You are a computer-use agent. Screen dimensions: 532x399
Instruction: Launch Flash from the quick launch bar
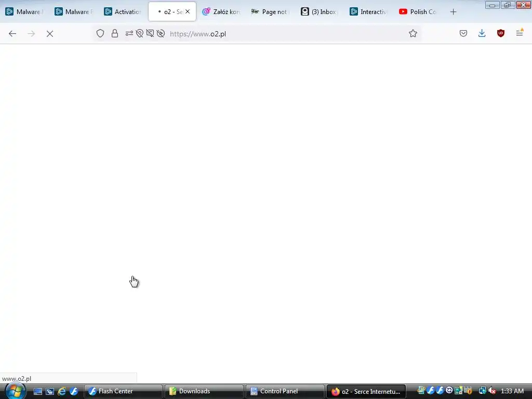74,391
